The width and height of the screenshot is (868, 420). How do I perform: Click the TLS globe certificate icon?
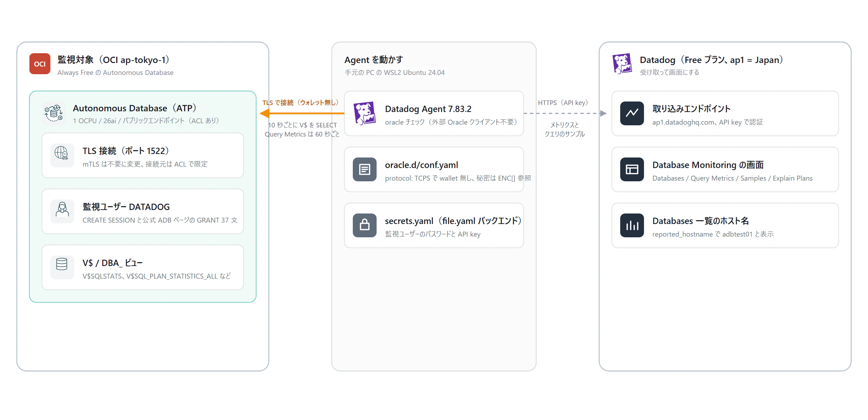pyautogui.click(x=62, y=155)
